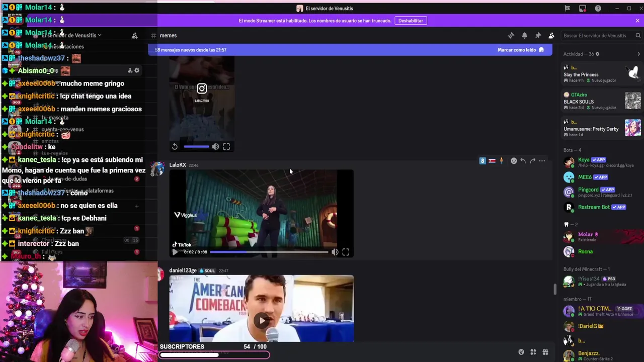Open the inbox icon in title bar

click(583, 9)
